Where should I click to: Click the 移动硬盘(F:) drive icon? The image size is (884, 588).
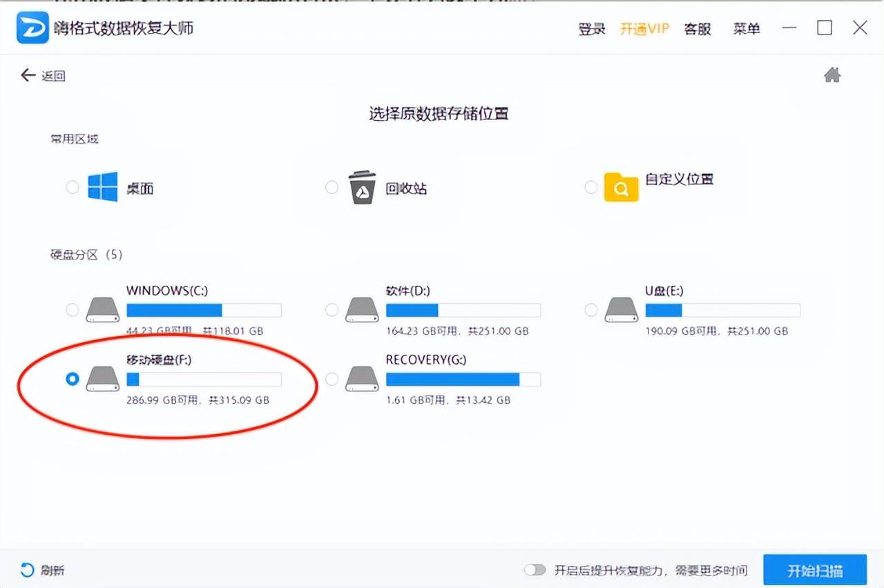pyautogui.click(x=102, y=379)
